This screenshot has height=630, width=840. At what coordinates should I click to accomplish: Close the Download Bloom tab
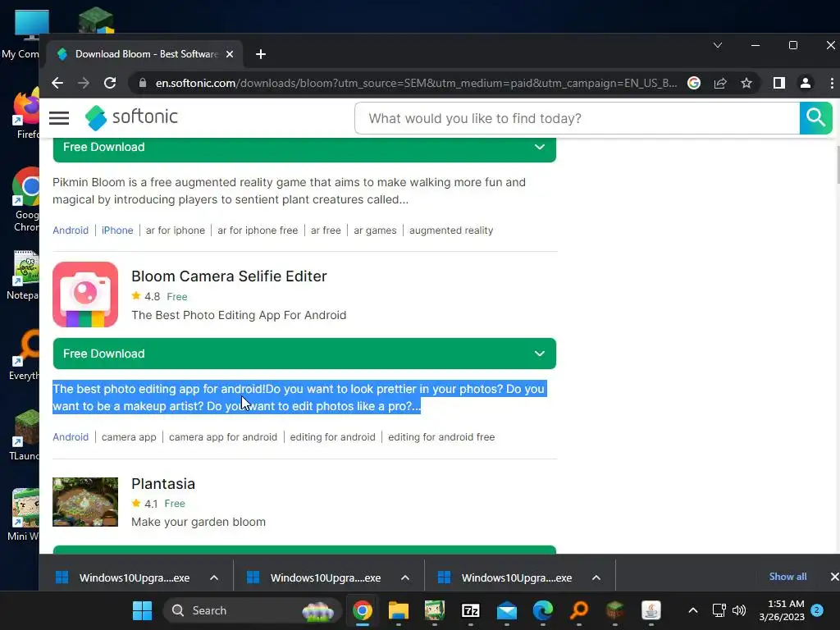click(x=230, y=54)
